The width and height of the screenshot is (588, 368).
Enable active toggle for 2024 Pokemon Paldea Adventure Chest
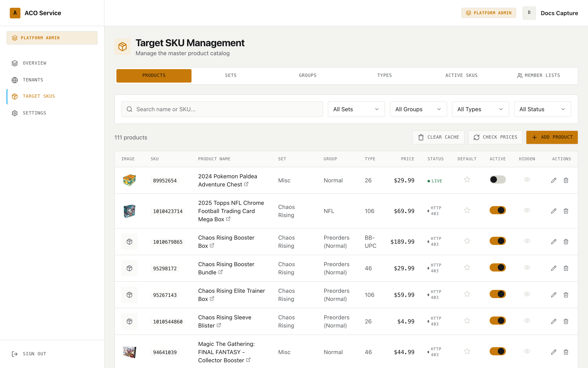tap(497, 180)
